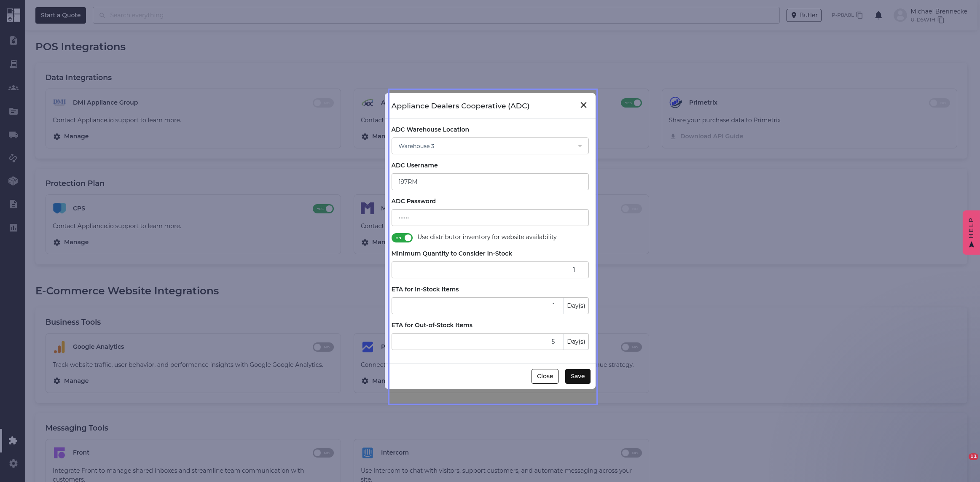Screen dimensions: 980x482
Task: Enable the Google Analytics toggle
Action: click(323, 347)
